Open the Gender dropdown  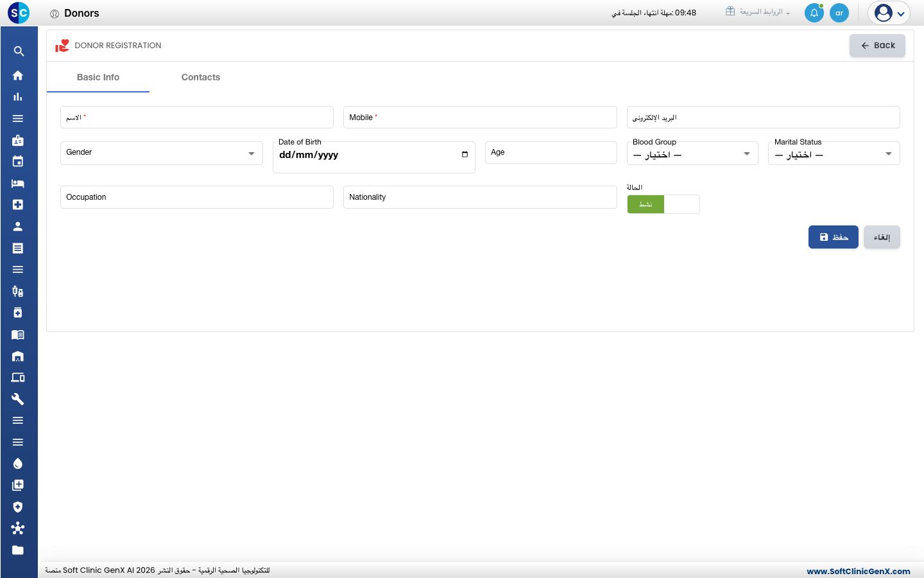tap(162, 153)
